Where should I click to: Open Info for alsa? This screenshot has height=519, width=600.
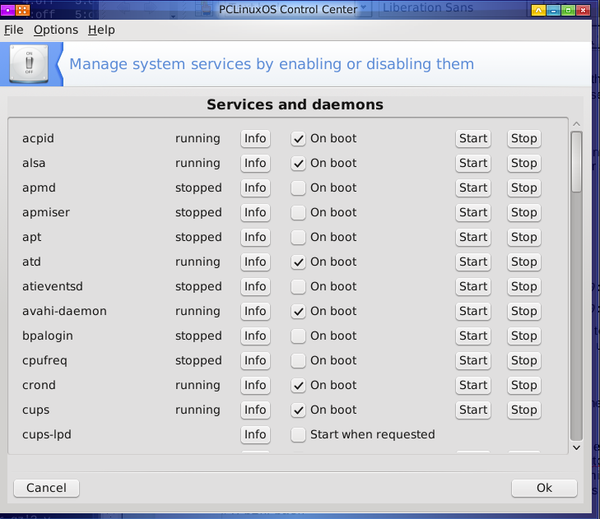255,163
